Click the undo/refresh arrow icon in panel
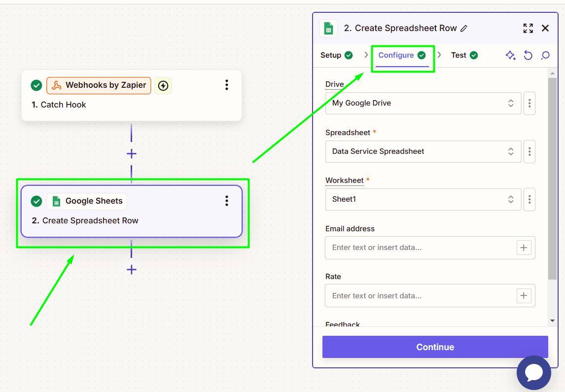Screen dimensions: 565x392 (x=528, y=55)
